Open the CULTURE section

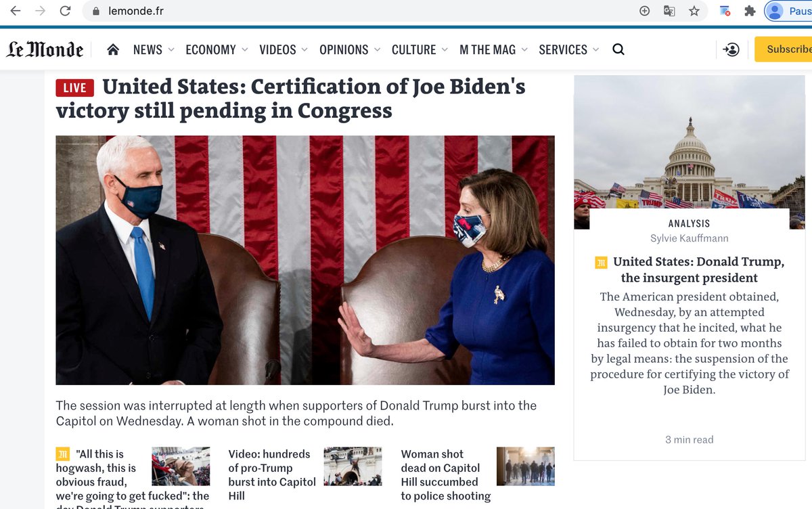pyautogui.click(x=413, y=49)
